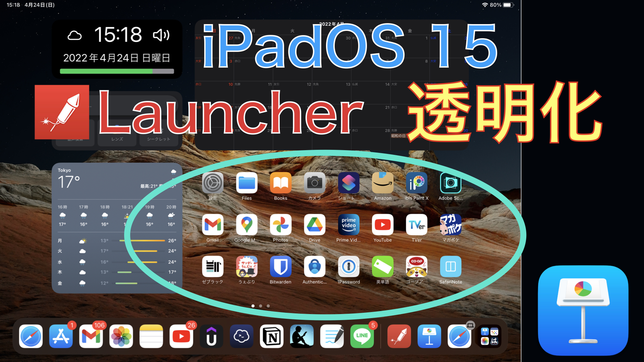Image resolution: width=644 pixels, height=362 pixels.
Task: Select Settings app icon
Action: click(x=213, y=185)
